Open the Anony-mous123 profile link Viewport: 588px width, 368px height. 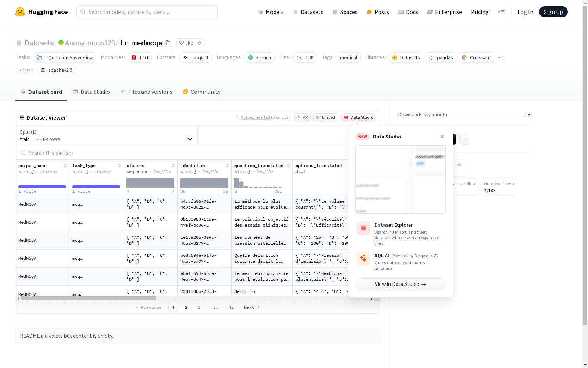90,43
